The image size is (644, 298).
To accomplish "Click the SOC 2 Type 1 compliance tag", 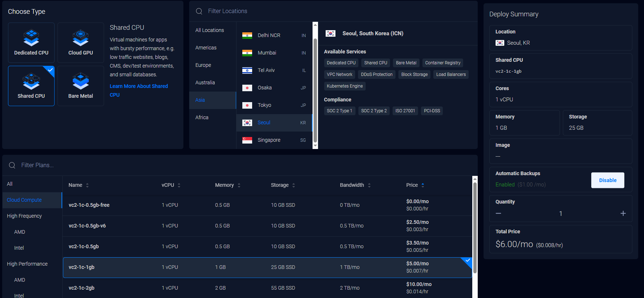I will [339, 111].
